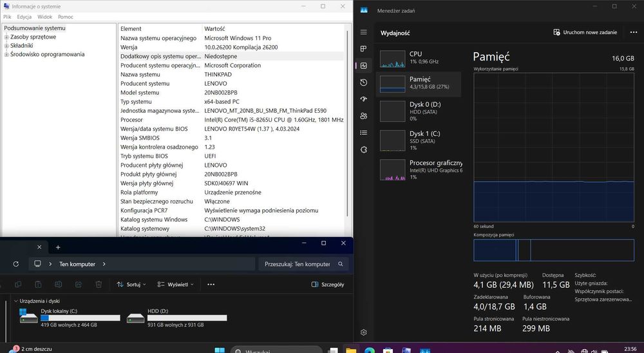The width and height of the screenshot is (644, 353).
Task: Click the Share icon in Explorer toolbar
Action: pyautogui.click(x=79, y=284)
